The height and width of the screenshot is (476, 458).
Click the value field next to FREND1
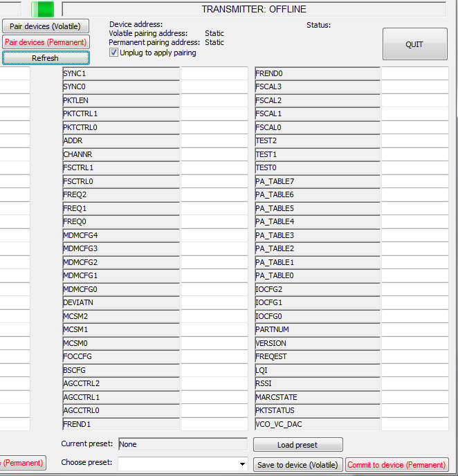[214, 424]
